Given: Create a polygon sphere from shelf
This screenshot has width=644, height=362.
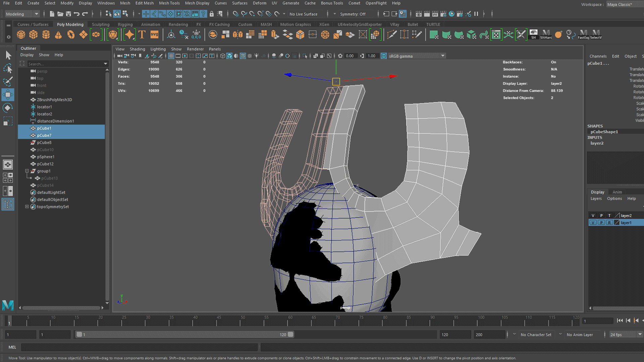Looking at the screenshot, I should [x=21, y=35].
